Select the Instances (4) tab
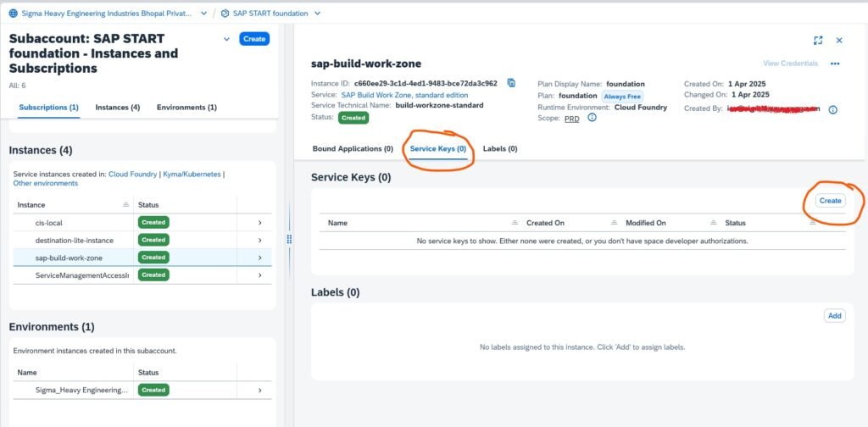The width and height of the screenshot is (868, 427). [118, 108]
